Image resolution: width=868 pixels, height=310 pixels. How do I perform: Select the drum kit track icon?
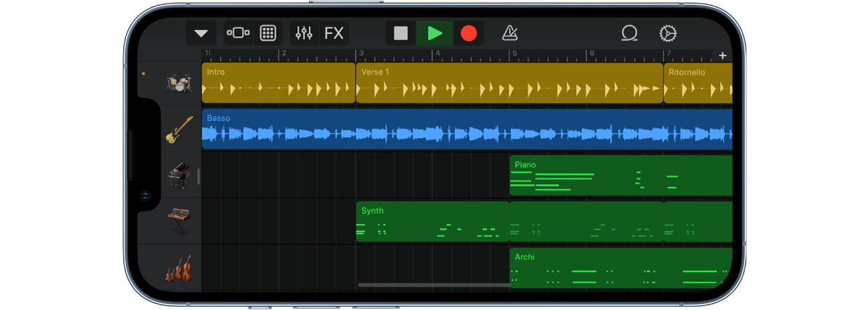(x=179, y=83)
